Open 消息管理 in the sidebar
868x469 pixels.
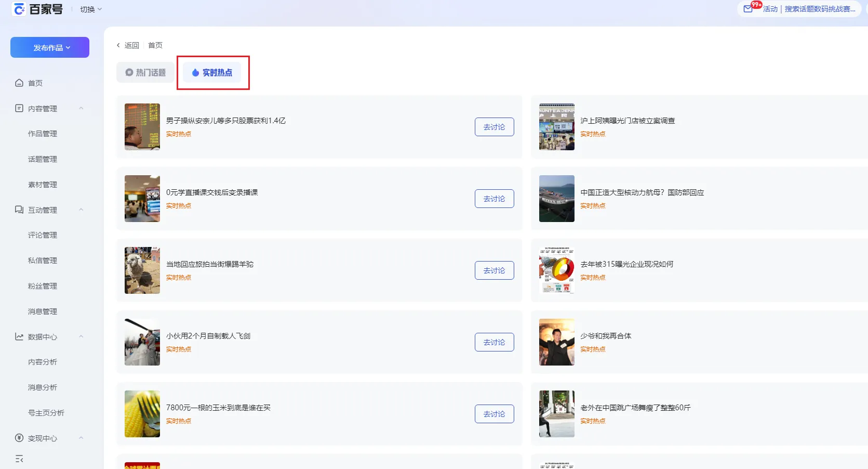[x=43, y=311]
